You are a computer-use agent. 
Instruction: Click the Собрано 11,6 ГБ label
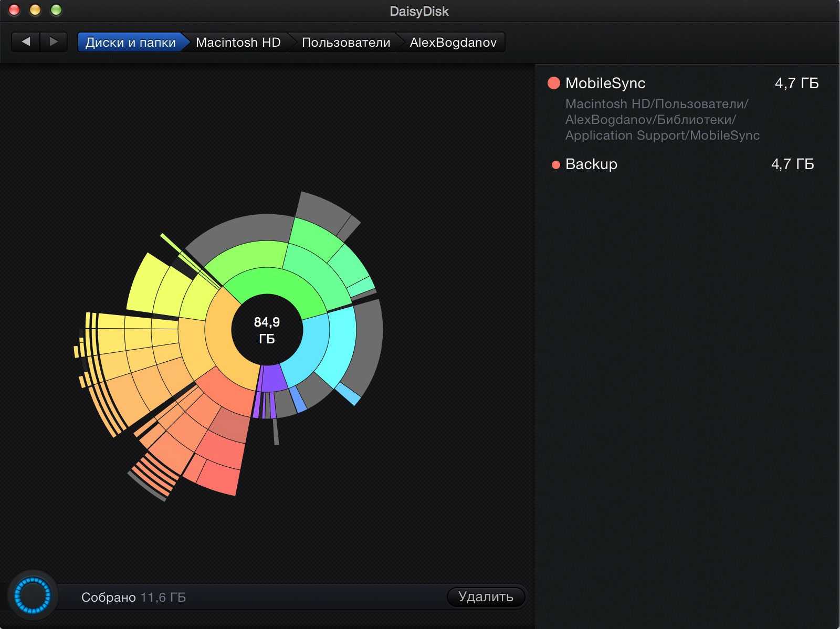click(x=133, y=597)
